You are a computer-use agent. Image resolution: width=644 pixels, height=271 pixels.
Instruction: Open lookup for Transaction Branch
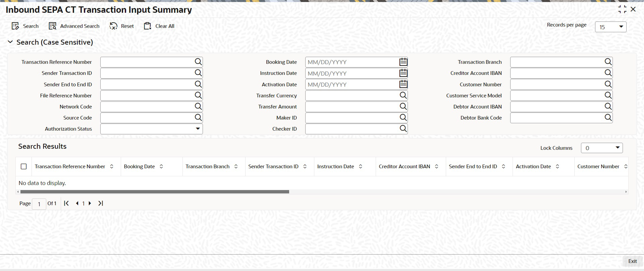[x=608, y=62]
